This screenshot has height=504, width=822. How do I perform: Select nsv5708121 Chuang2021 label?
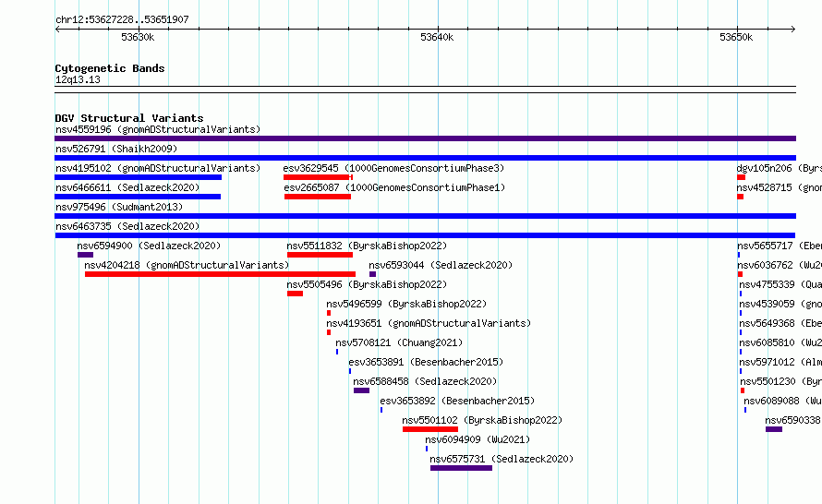click(x=400, y=342)
